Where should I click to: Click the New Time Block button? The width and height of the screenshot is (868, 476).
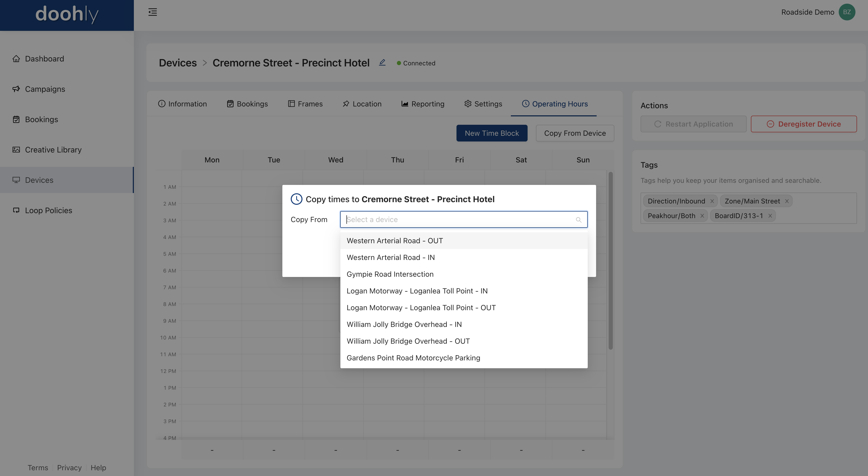(492, 133)
